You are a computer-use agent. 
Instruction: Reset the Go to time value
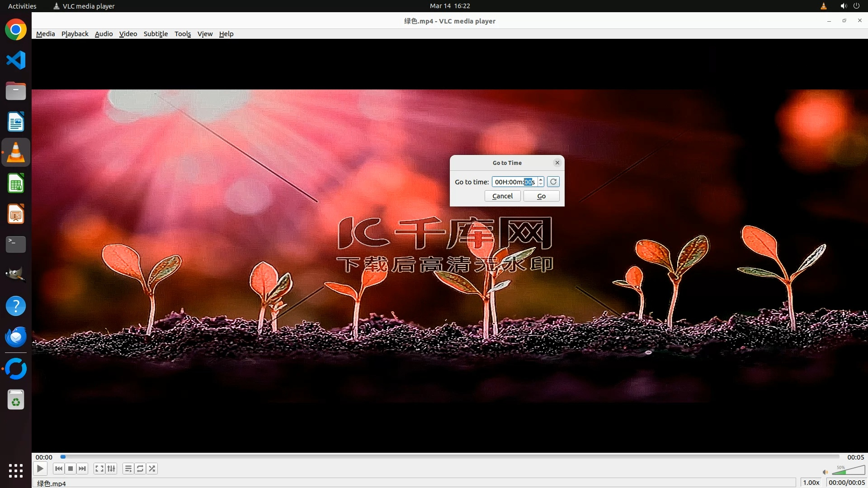click(x=553, y=182)
